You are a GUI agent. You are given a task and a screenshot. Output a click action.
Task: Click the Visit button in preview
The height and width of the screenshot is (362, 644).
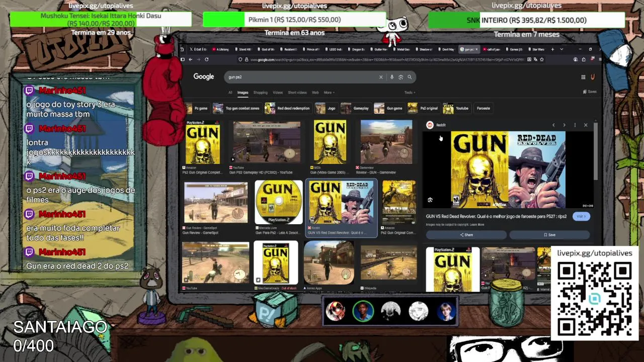coord(581,216)
